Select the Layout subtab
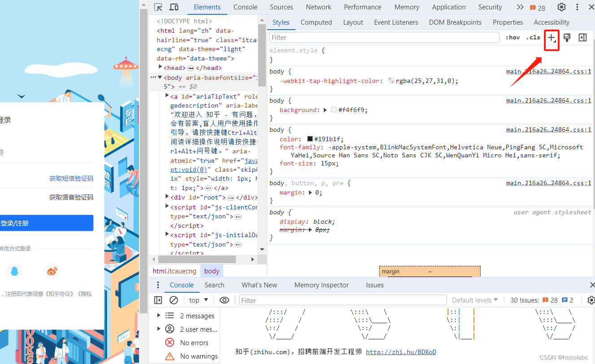Image resolution: width=595 pixels, height=364 pixels. (x=353, y=22)
